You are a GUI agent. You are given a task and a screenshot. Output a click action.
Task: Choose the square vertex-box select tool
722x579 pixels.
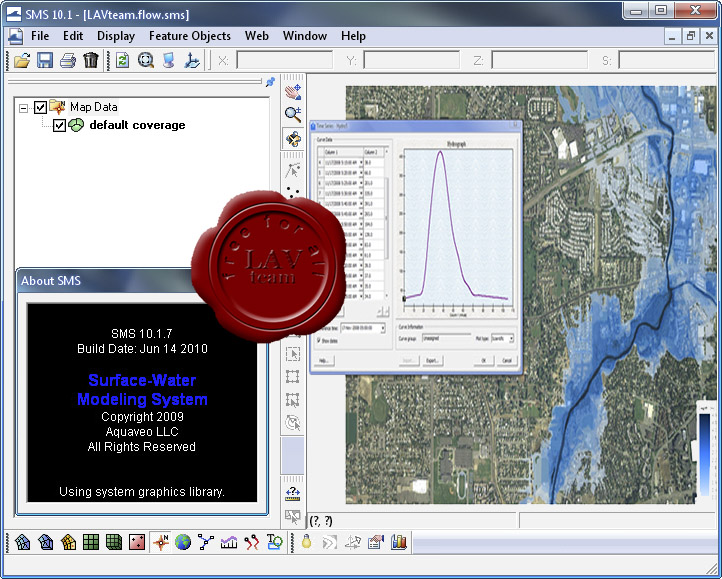[x=293, y=377]
